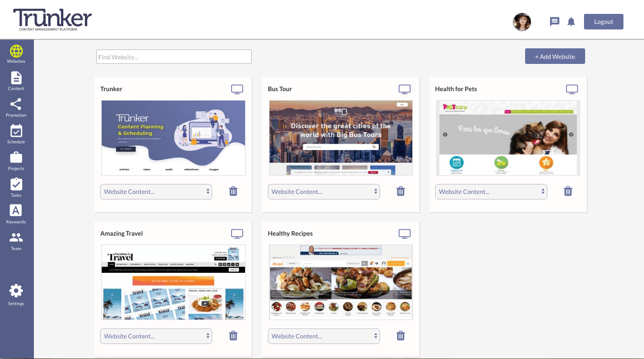Expand Website Content dropdown on Health for Pets card

pyautogui.click(x=491, y=192)
